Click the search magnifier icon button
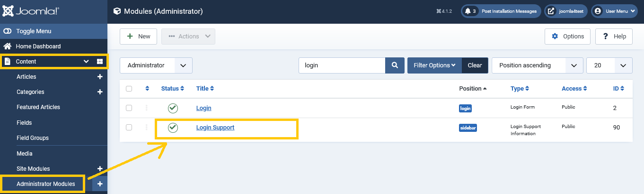644x194 pixels. pos(395,65)
